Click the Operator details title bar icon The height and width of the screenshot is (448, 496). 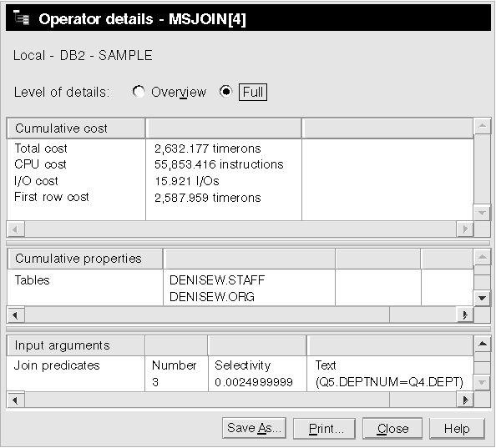coord(21,18)
